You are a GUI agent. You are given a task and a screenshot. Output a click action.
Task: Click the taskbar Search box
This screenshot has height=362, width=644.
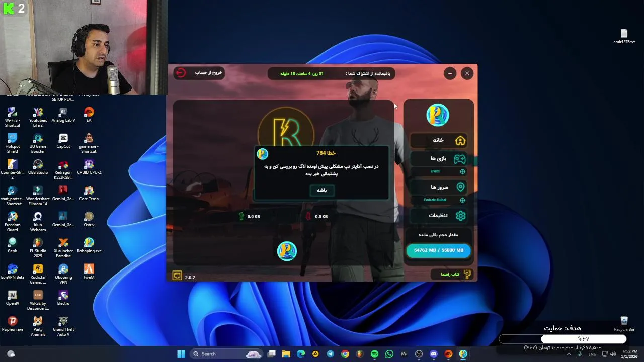[x=227, y=354]
